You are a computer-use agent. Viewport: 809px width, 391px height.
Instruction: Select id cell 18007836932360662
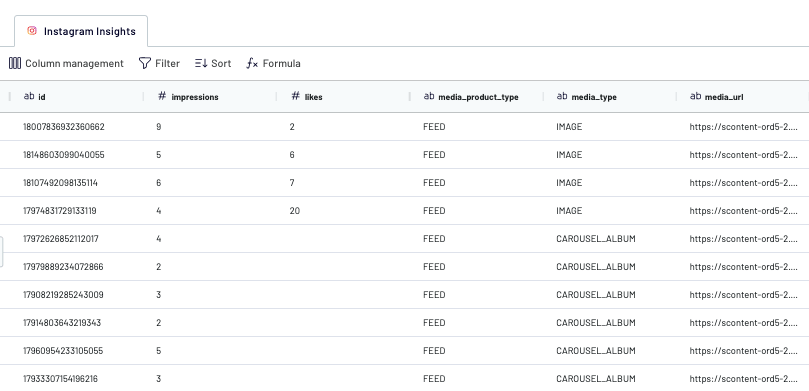click(63, 127)
